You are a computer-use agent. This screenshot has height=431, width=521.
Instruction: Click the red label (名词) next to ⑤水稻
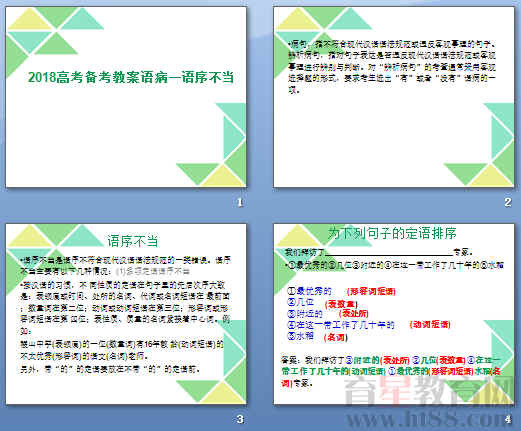336,337
